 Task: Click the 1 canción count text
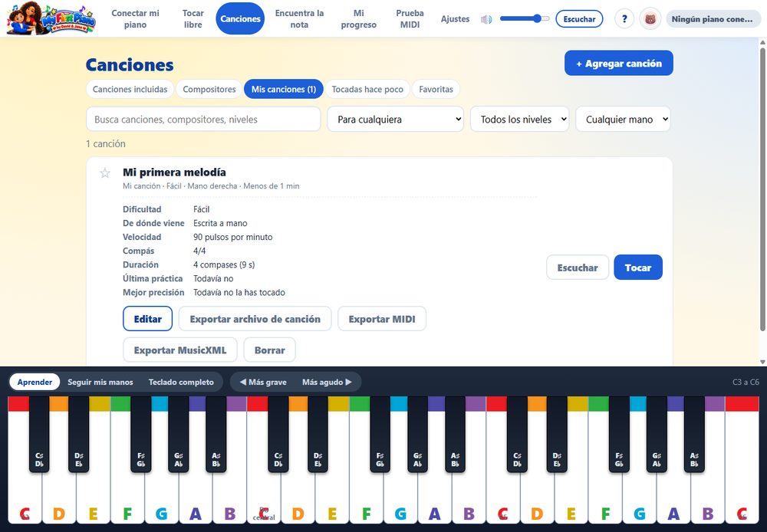click(106, 144)
